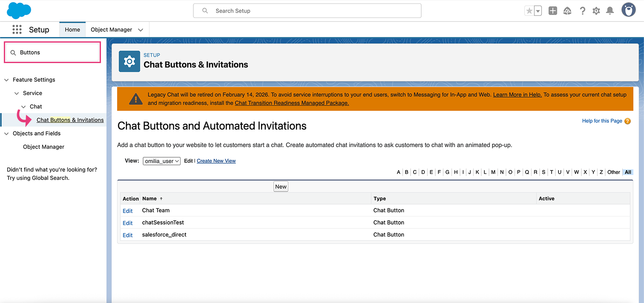Switch to the Home tab
Viewport: 644px width, 303px height.
(72, 30)
